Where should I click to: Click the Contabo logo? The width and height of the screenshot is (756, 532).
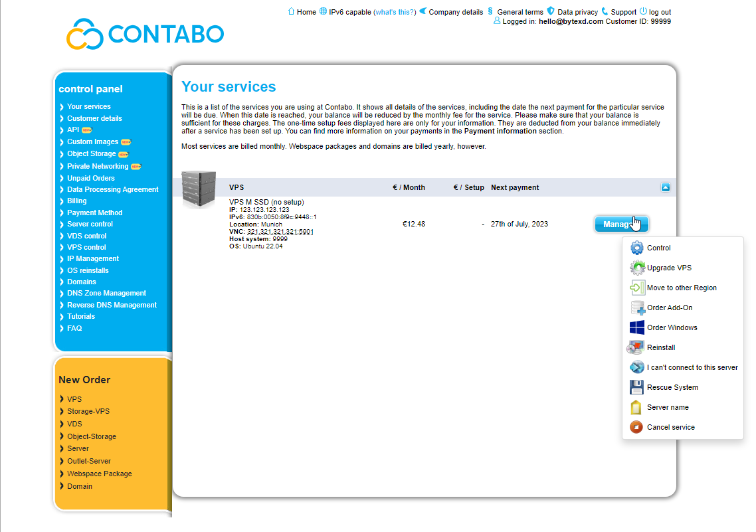145,35
